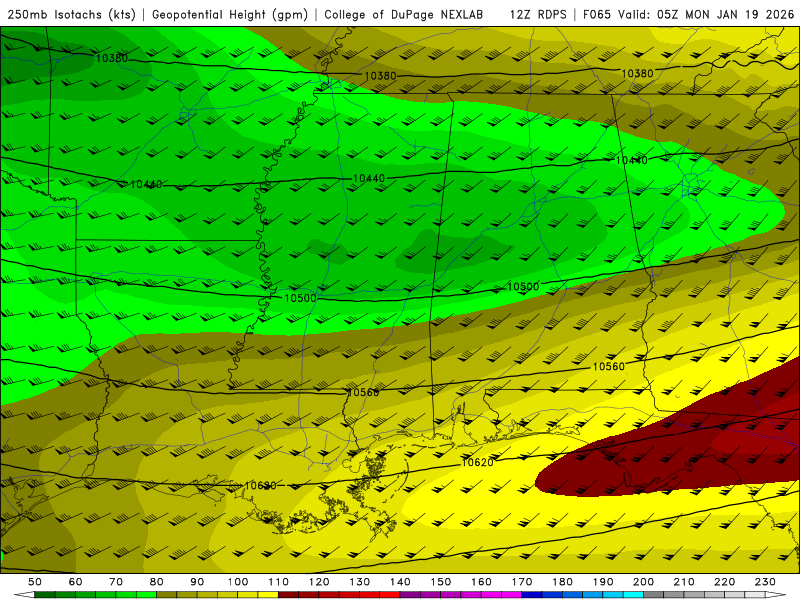Click the dark blue swatch just after 170
The height and width of the screenshot is (600, 800).
point(532,595)
